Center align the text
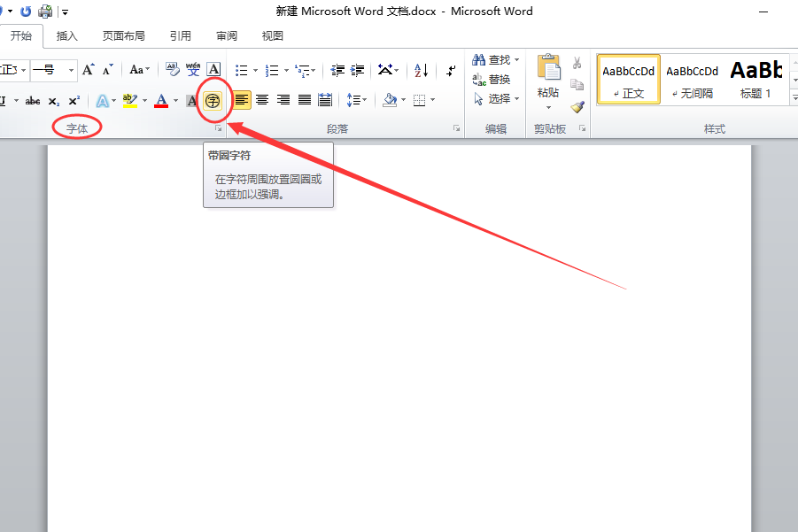Screen dimensions: 798x532 [x=263, y=100]
